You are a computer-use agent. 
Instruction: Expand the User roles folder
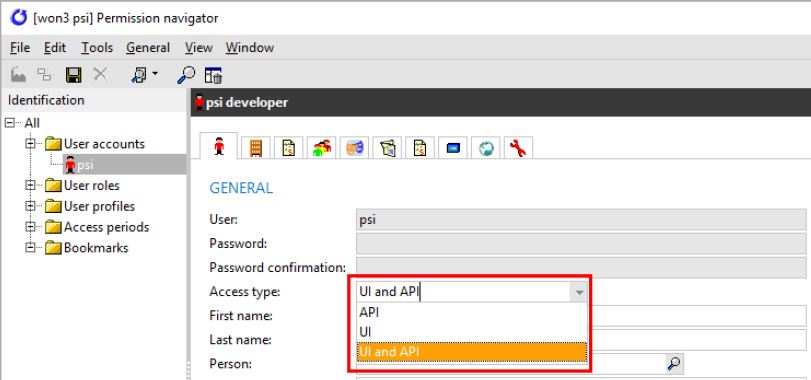[31, 185]
